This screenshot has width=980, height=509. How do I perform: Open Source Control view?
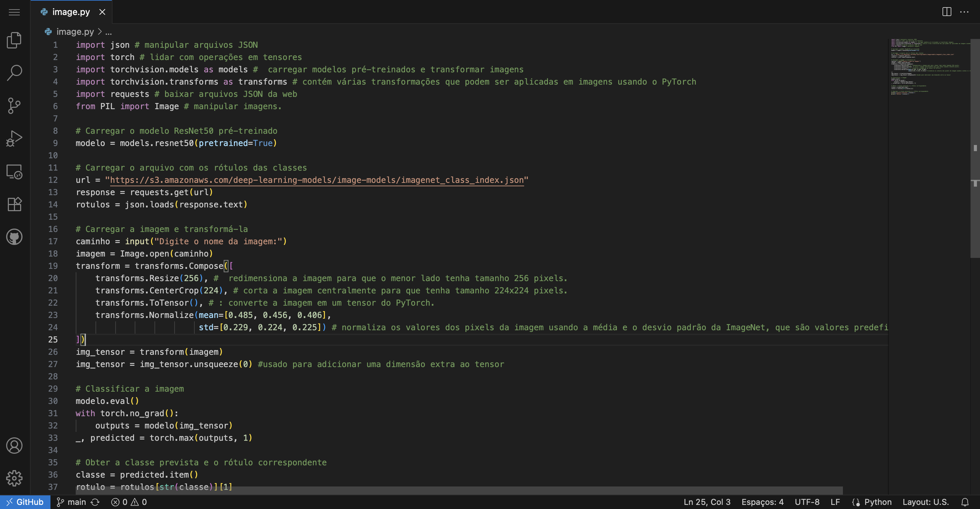[14, 105]
